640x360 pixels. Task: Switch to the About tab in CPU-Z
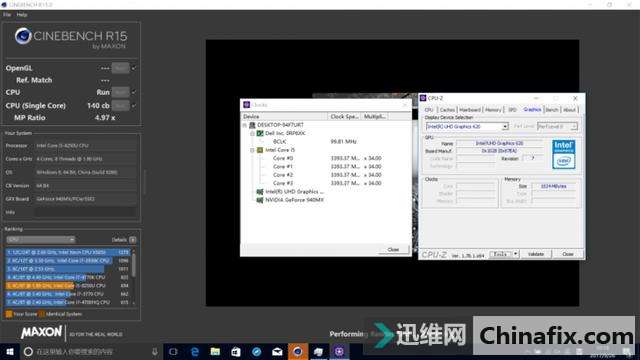pyautogui.click(x=569, y=110)
